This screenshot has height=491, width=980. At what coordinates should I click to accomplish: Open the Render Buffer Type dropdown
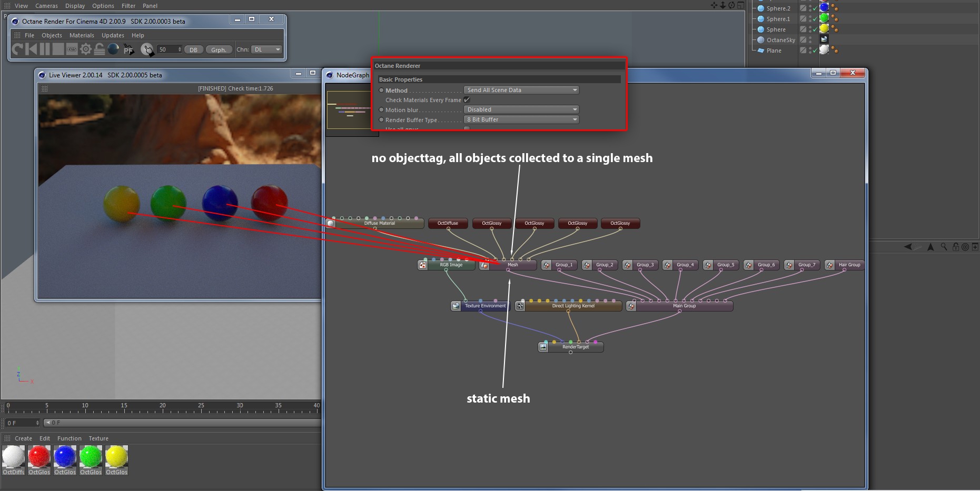click(521, 119)
